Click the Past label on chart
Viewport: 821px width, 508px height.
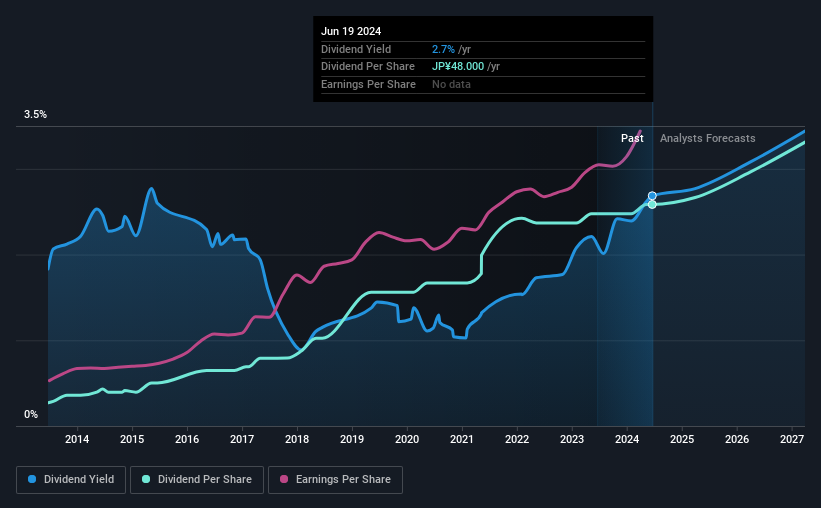click(x=632, y=138)
